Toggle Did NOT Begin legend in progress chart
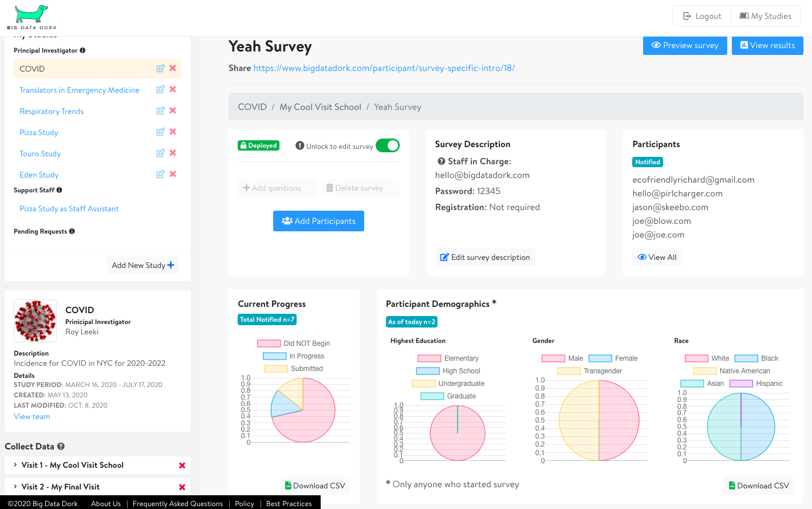Screen dimensions: 812x509 pos(293,344)
